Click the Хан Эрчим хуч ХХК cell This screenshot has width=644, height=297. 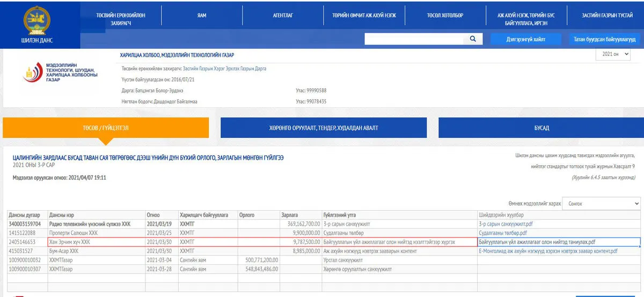pos(96,242)
